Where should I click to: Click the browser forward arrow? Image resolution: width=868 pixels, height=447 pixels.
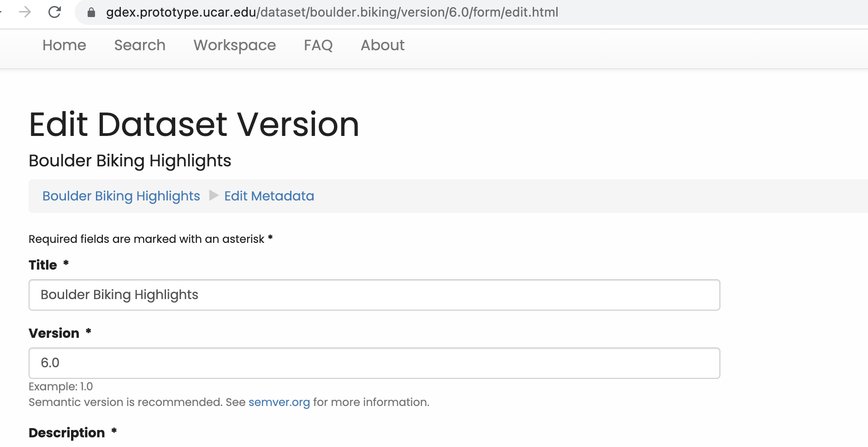coord(25,12)
